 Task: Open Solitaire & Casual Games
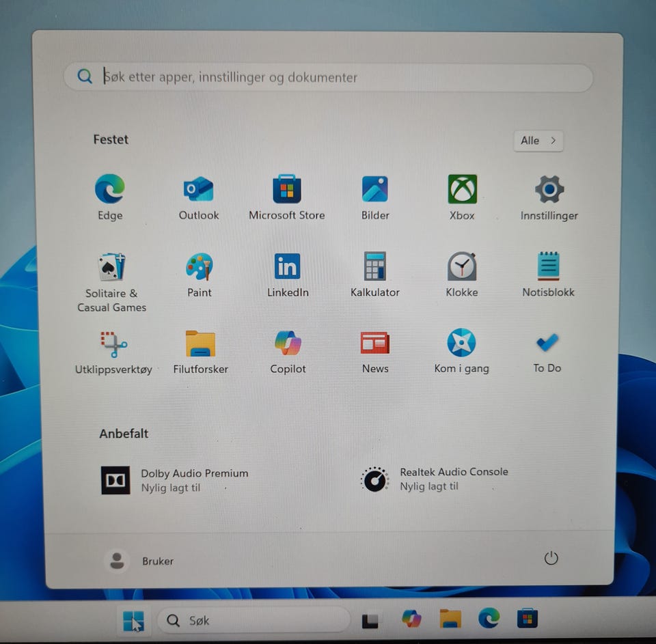pos(111,282)
